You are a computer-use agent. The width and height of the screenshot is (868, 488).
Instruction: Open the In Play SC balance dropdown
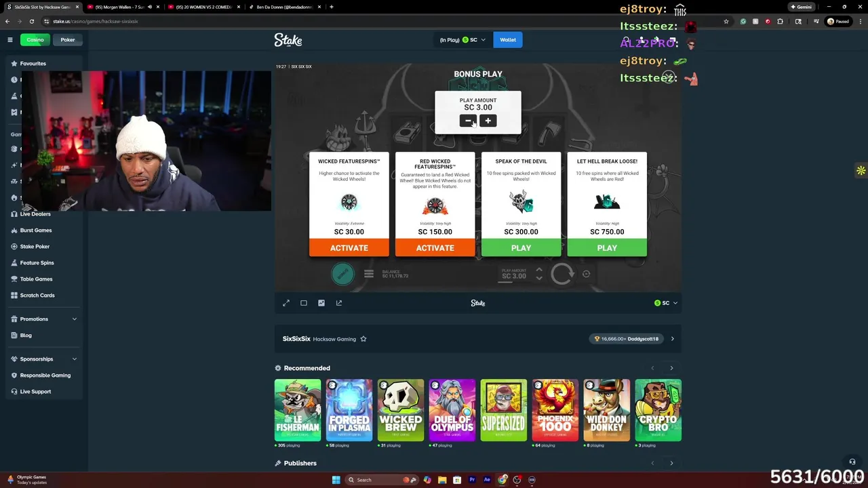(462, 40)
